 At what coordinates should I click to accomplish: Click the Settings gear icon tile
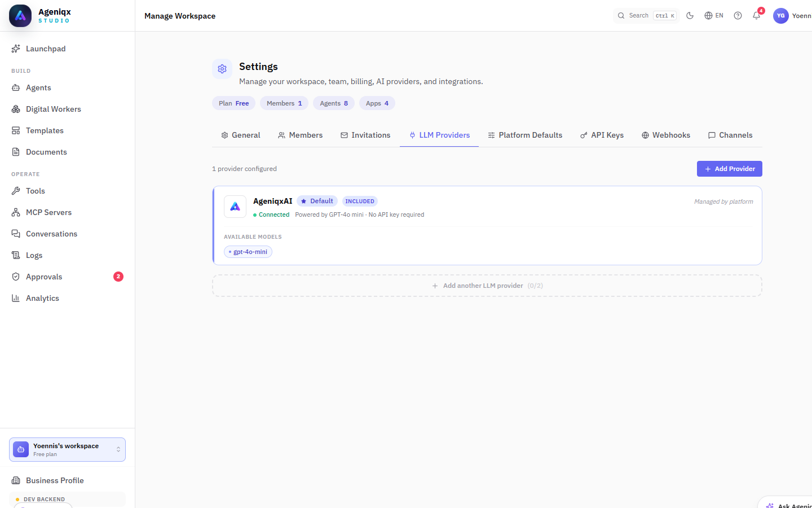click(x=222, y=69)
